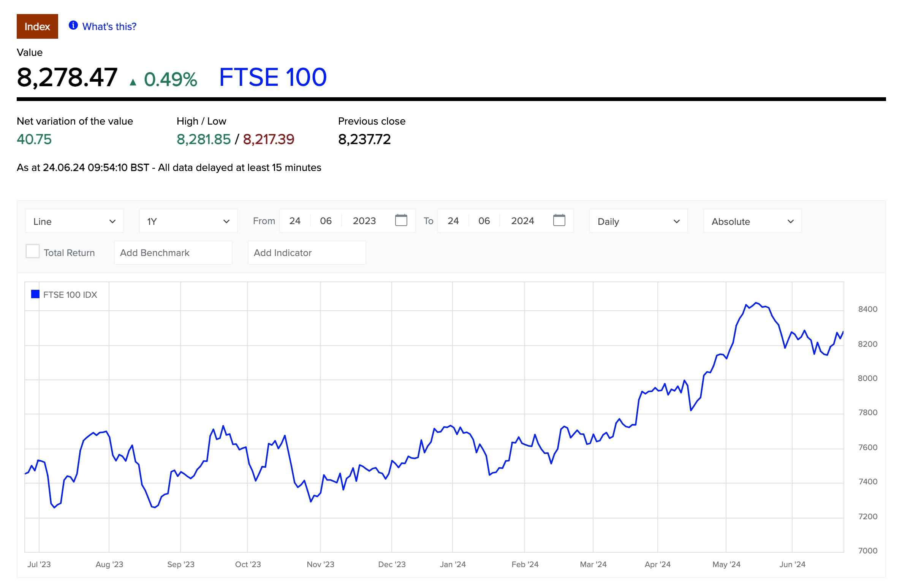Viewport: 902px width, 588px height.
Task: Click the Feb '24 axis label
Action: [525, 564]
